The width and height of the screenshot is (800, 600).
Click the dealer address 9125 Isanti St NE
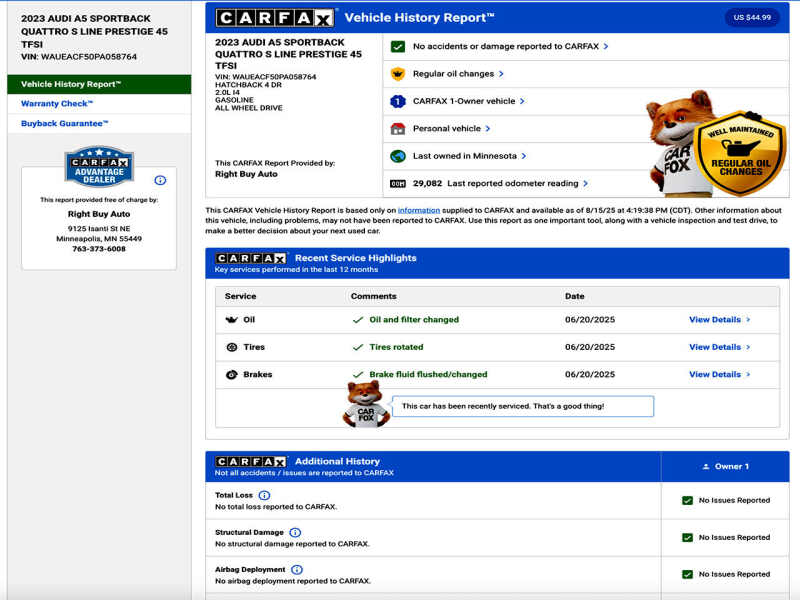(x=99, y=229)
